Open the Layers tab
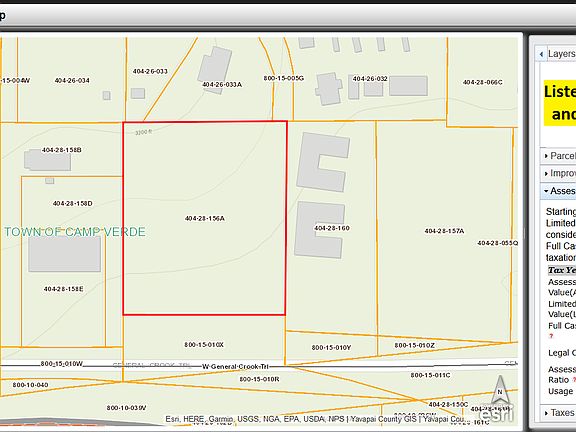576x432 pixels. [x=561, y=54]
